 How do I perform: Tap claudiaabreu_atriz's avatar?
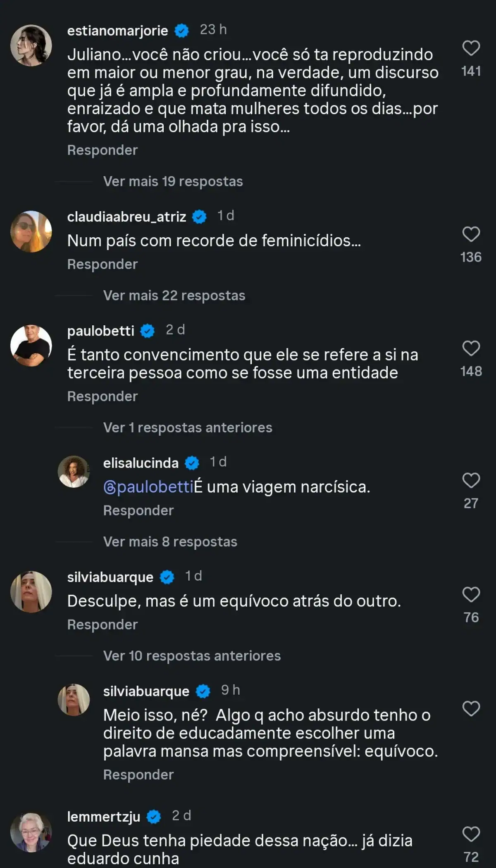(x=31, y=231)
